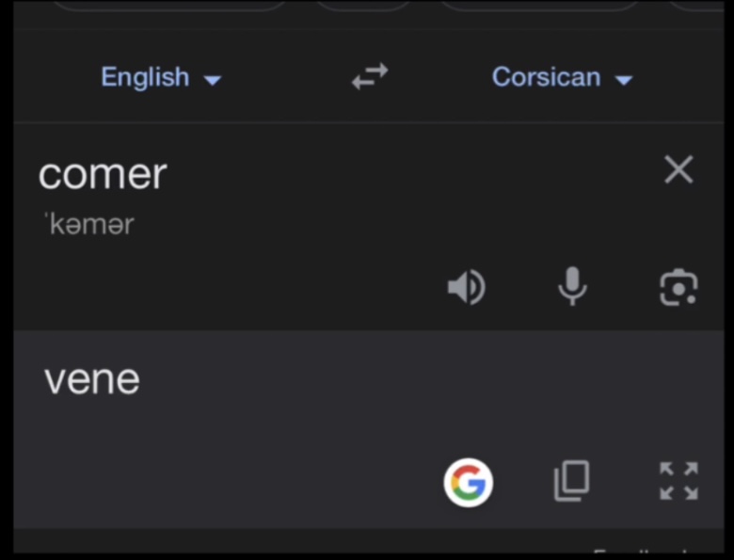Select the narrow second chip at the top
Image resolution: width=734 pixels, height=560 pixels.
(362, 5)
